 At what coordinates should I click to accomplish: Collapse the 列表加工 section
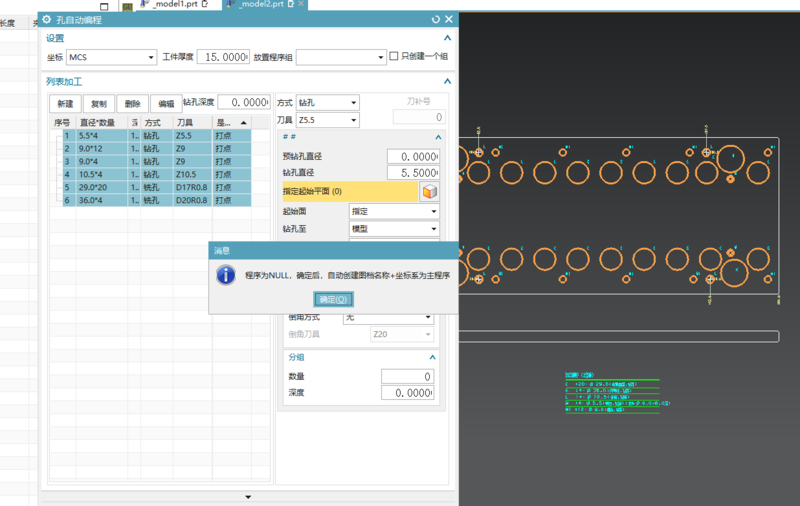[x=447, y=81]
